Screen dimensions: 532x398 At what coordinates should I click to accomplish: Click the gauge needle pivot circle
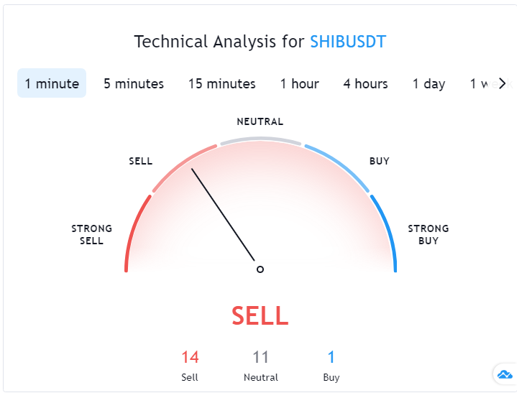pos(260,269)
